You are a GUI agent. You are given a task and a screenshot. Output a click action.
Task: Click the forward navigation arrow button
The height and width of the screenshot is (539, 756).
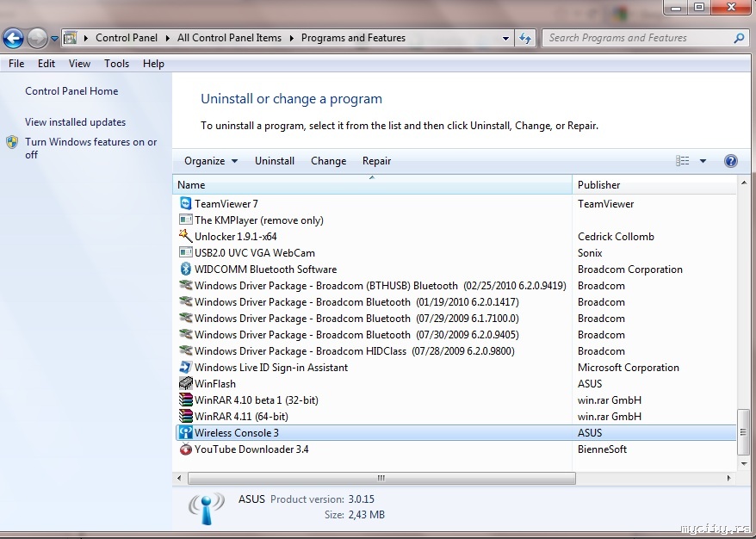37,38
